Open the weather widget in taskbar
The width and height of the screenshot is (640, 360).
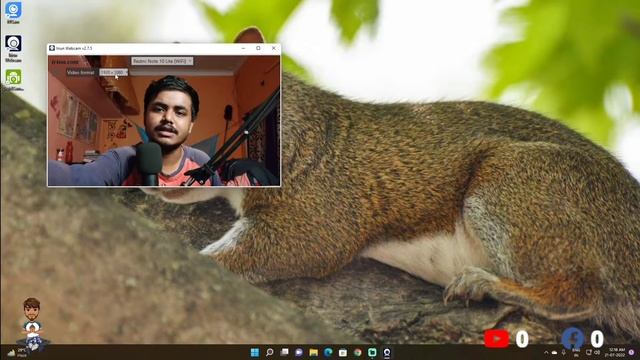coord(17,352)
